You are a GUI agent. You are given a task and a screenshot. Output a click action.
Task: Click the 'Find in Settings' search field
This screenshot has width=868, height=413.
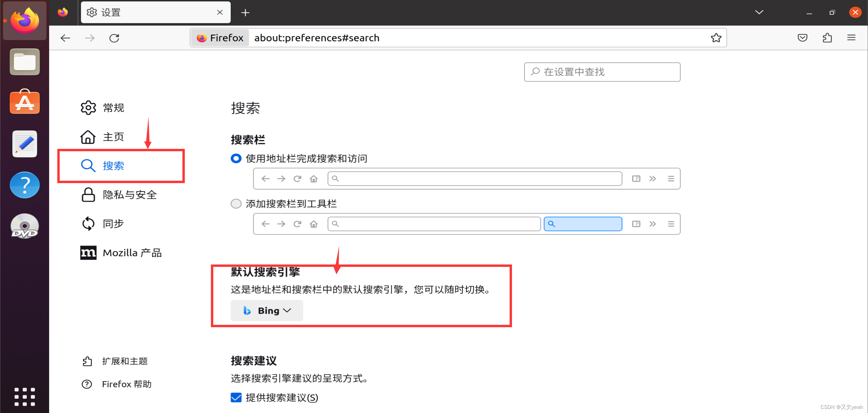[602, 72]
